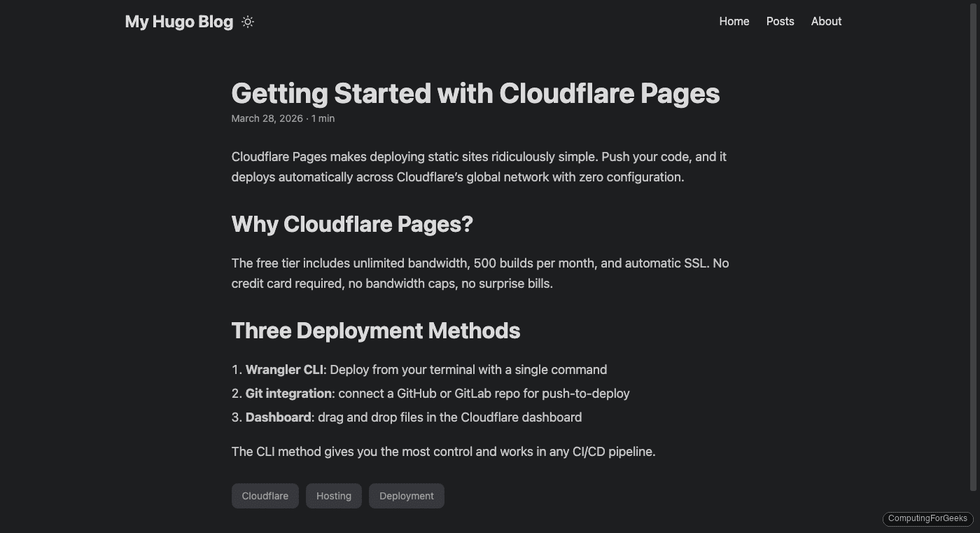
Task: Click the bold Wrangler CLI text
Action: 283,369
